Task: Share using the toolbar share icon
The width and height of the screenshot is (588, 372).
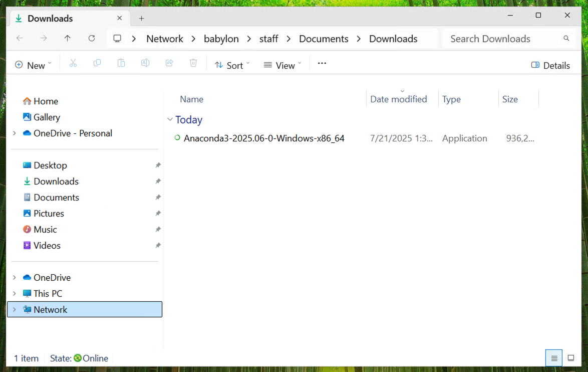Action: tap(169, 63)
